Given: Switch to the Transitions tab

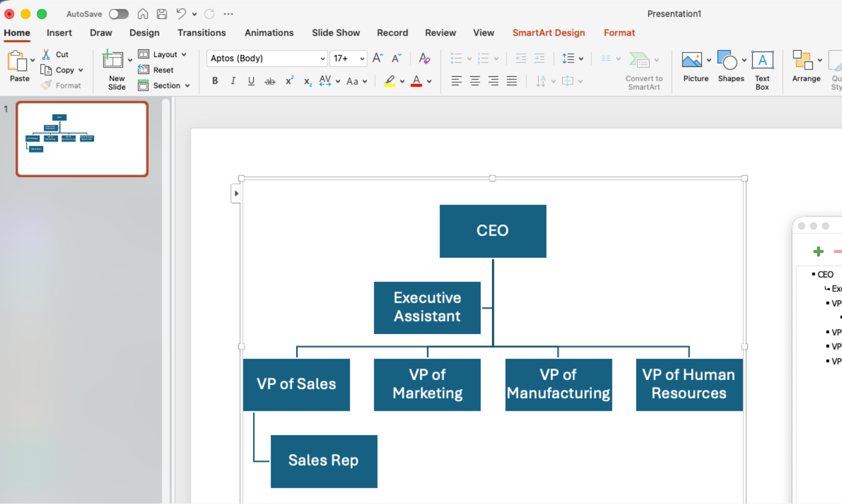Looking at the screenshot, I should coord(202,33).
